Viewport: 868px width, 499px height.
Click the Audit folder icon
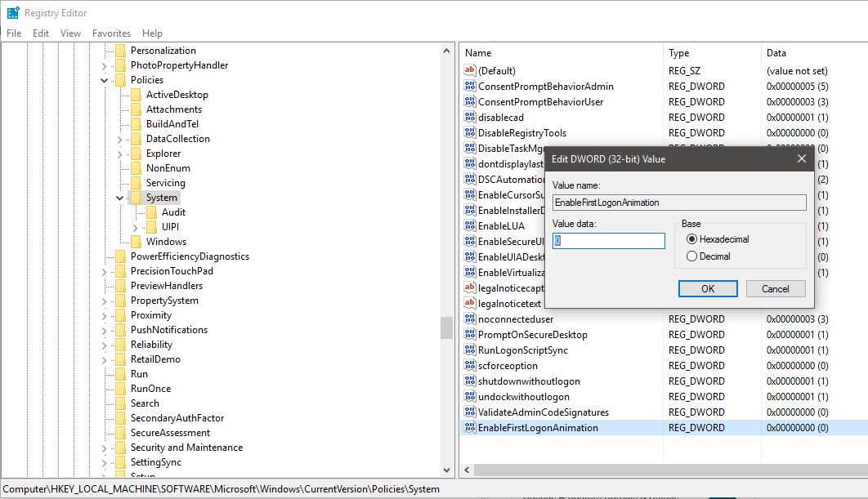point(152,212)
